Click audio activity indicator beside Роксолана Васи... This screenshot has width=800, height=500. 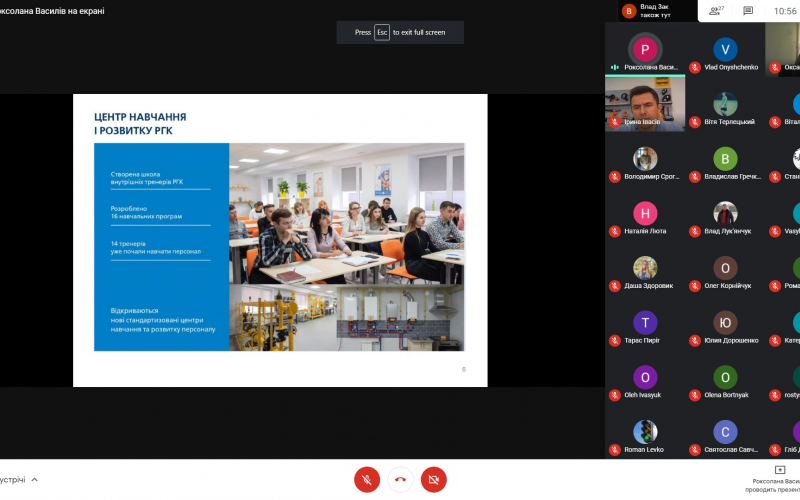coord(615,67)
